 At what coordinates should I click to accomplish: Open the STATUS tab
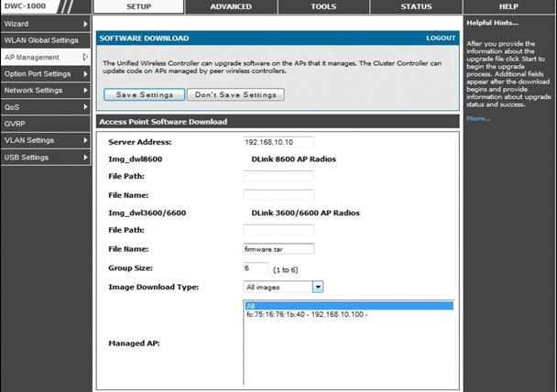coord(415,6)
